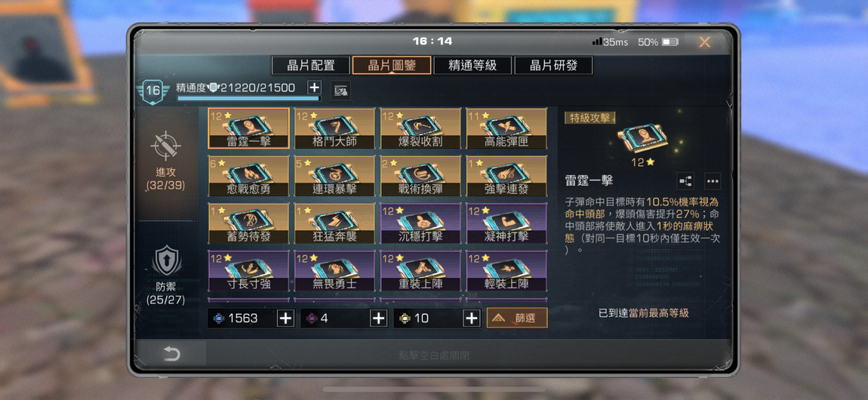Switch to 進攻 attack category

click(x=166, y=161)
